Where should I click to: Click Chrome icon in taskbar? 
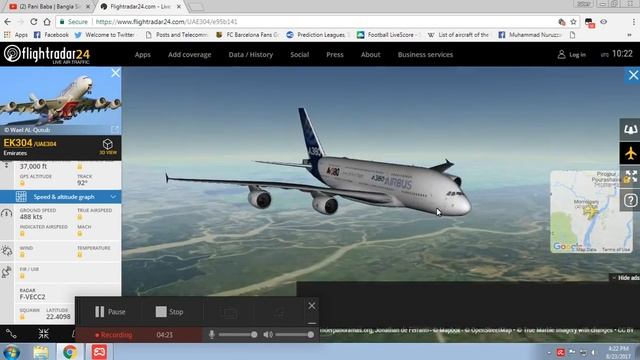point(70,352)
